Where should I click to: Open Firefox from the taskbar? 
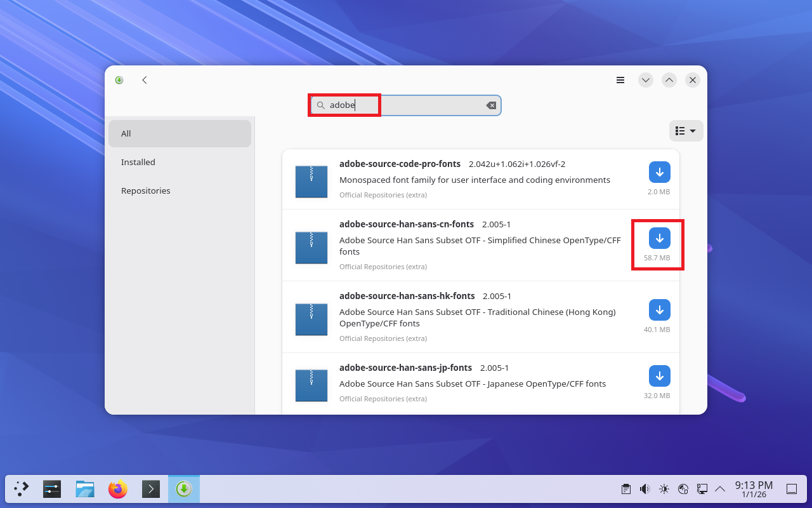[117, 489]
